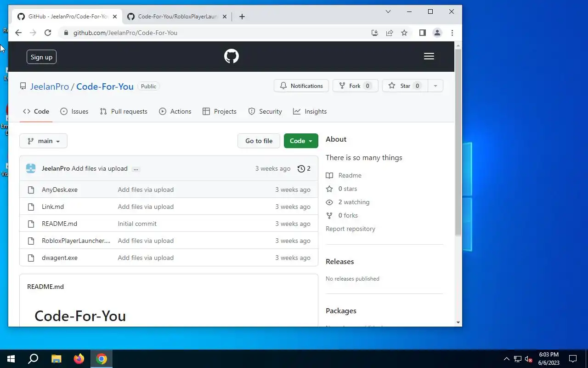
Task: Click the address bar URL field
Action: (216, 33)
